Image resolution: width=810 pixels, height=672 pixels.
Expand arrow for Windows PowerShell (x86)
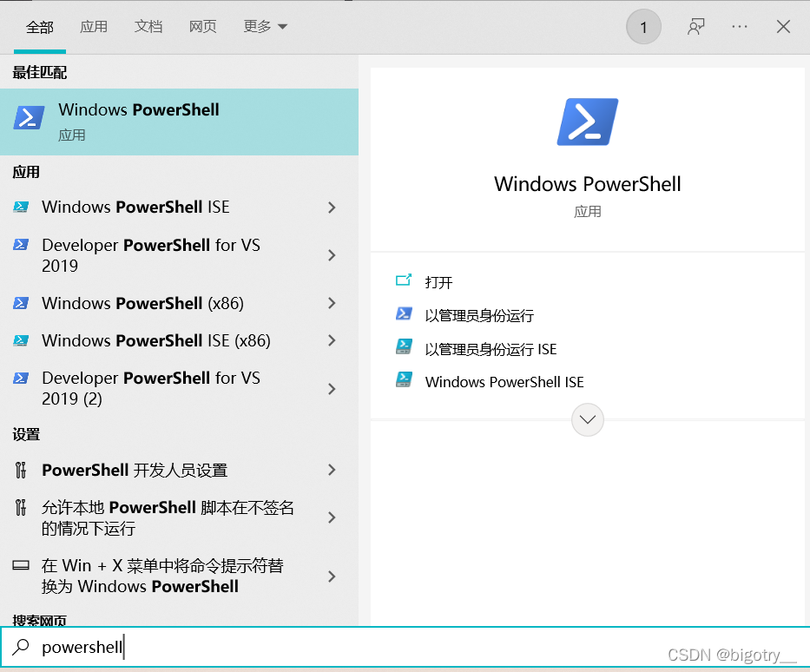332,303
